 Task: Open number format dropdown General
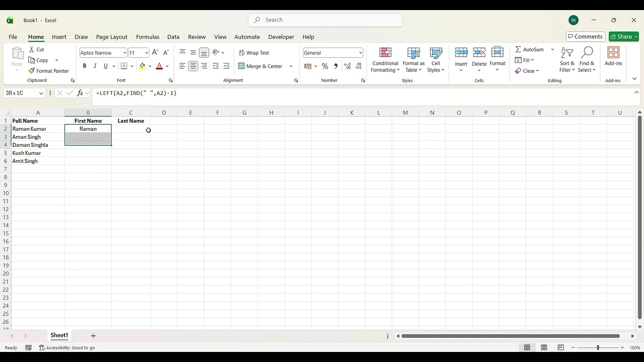pyautogui.click(x=360, y=53)
